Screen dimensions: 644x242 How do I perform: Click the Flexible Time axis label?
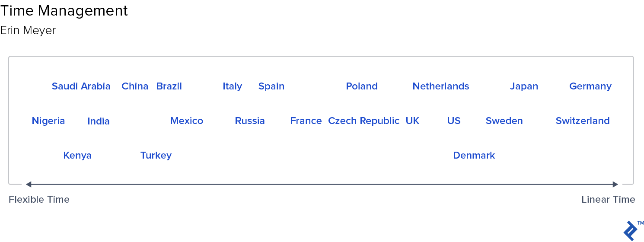click(39, 200)
